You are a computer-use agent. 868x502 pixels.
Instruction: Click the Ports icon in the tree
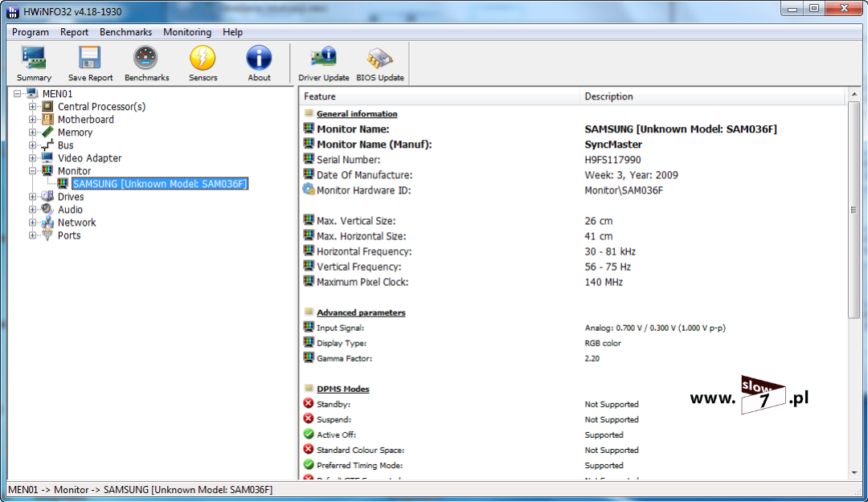pos(47,235)
